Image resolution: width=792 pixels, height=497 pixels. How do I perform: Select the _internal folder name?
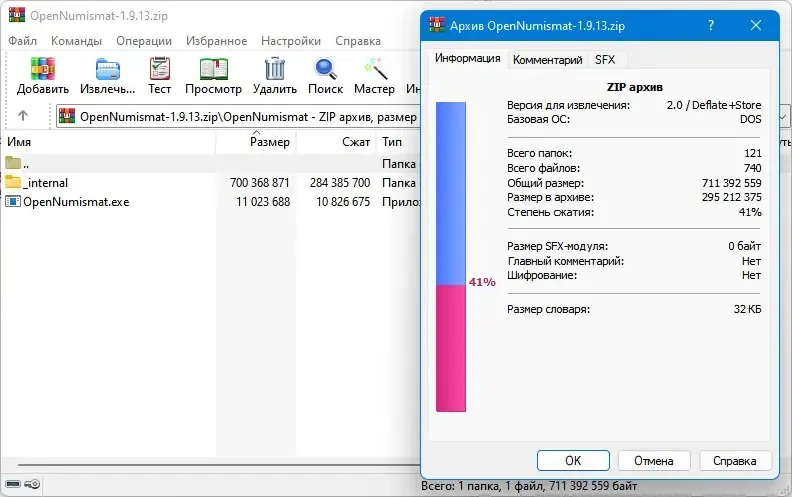point(46,182)
